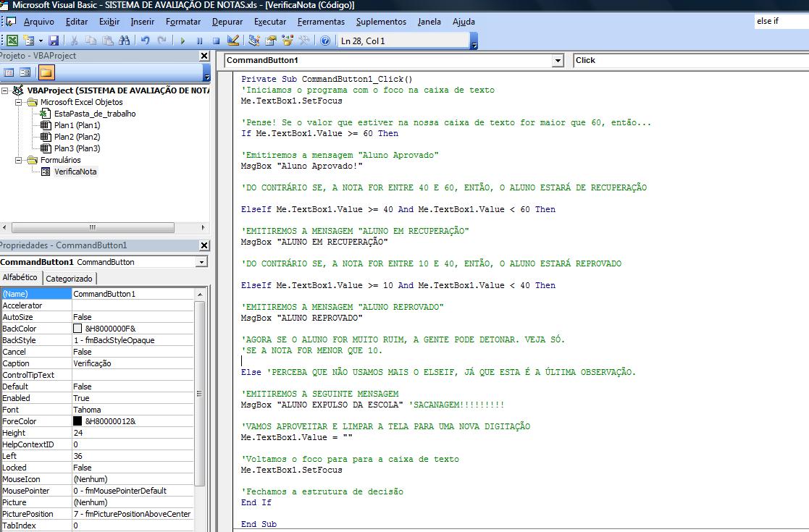Stop execution with the Reset icon
This screenshot has height=532, width=809.
[217, 41]
